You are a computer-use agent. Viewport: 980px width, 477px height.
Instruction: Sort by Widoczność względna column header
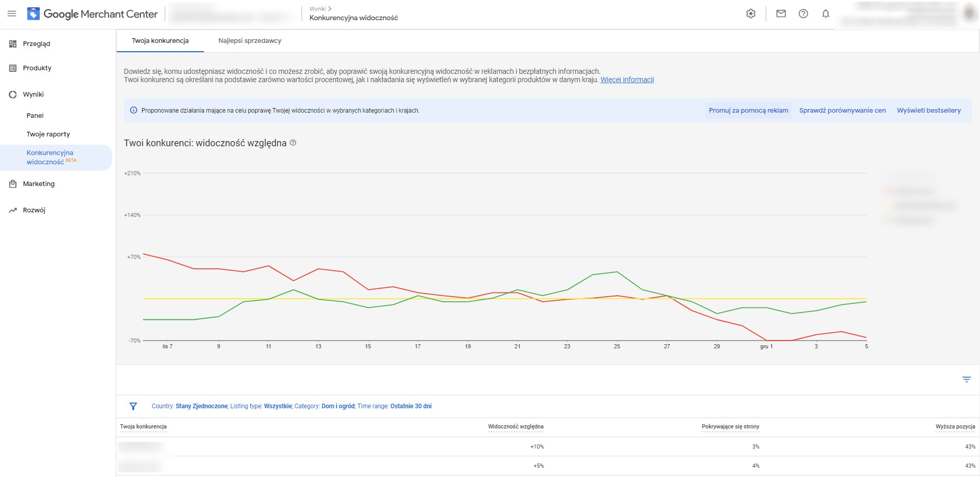(515, 427)
